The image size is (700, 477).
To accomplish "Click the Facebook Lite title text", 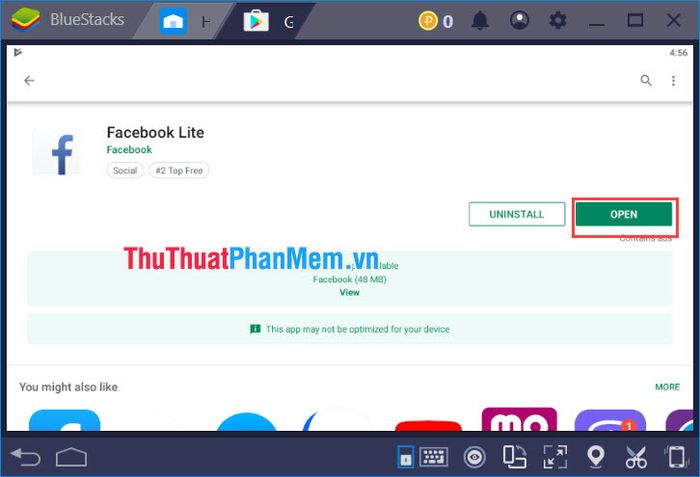I will pos(155,132).
